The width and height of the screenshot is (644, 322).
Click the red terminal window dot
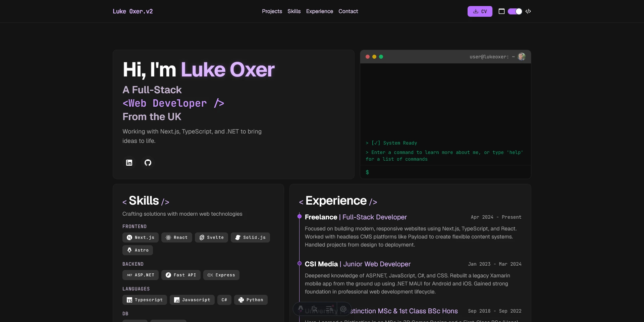point(368,57)
